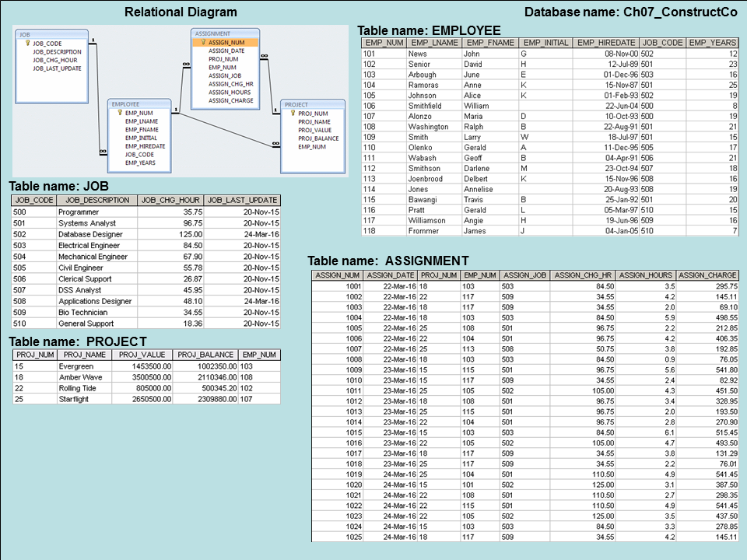The height and width of the screenshot is (560, 747).
Task: Click the PROJ_VALUE column header in PROJECT table
Action: pyautogui.click(x=143, y=355)
